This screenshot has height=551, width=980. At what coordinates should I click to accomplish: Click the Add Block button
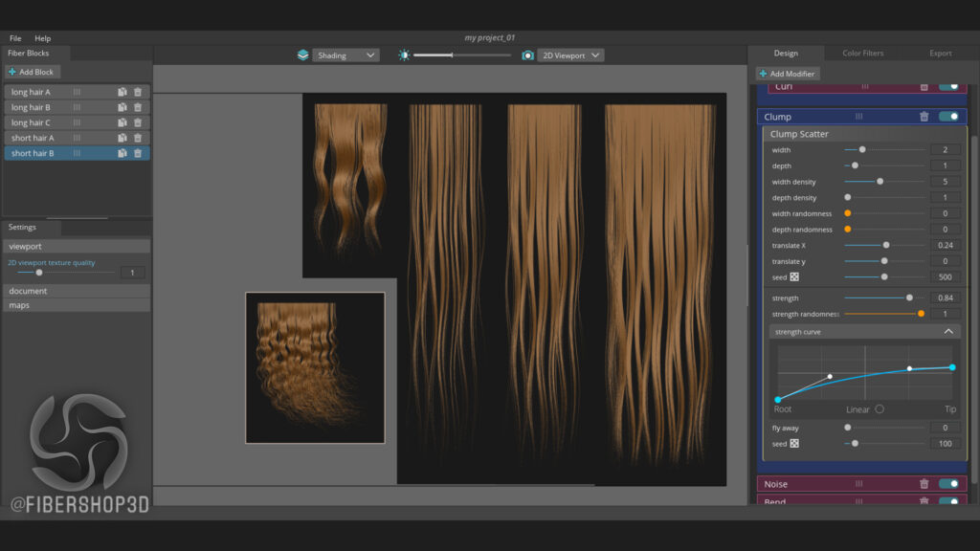click(32, 72)
